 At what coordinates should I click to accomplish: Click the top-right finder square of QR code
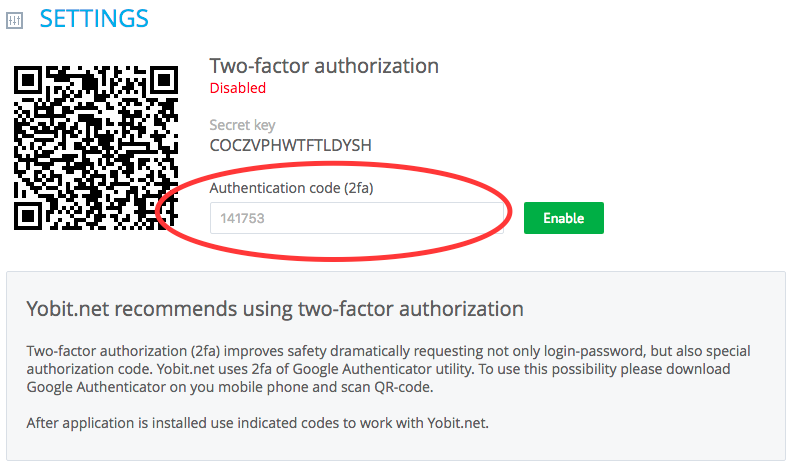click(x=164, y=80)
